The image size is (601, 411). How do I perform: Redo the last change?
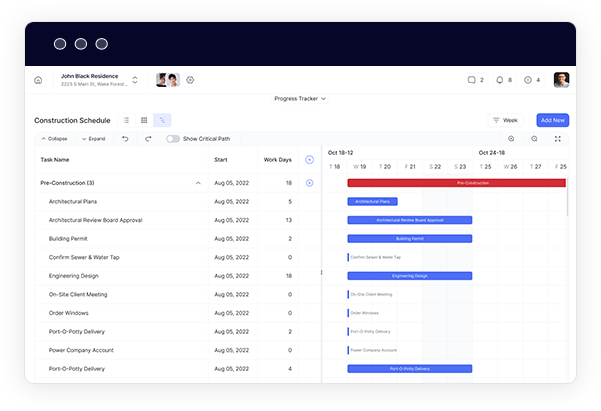(148, 139)
